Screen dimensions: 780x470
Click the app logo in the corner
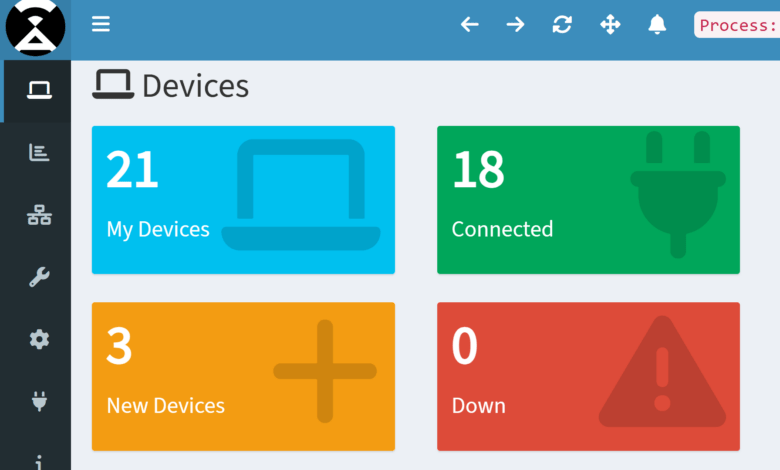point(35,27)
